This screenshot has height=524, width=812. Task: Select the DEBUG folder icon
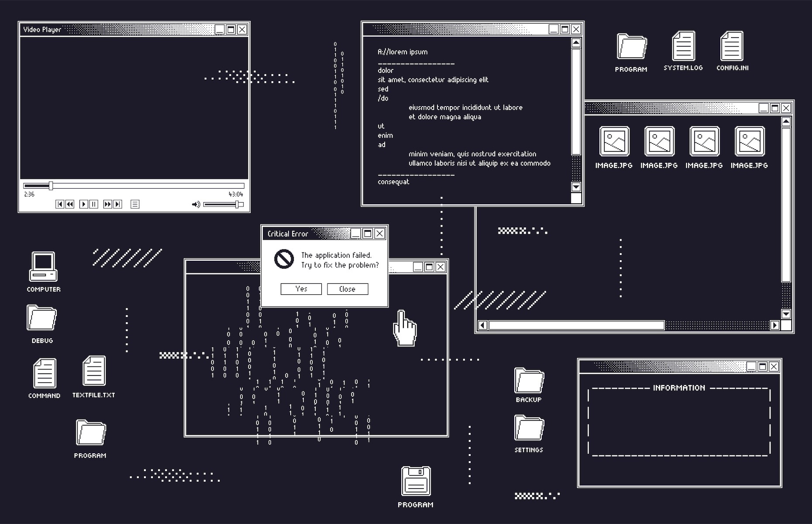point(42,318)
